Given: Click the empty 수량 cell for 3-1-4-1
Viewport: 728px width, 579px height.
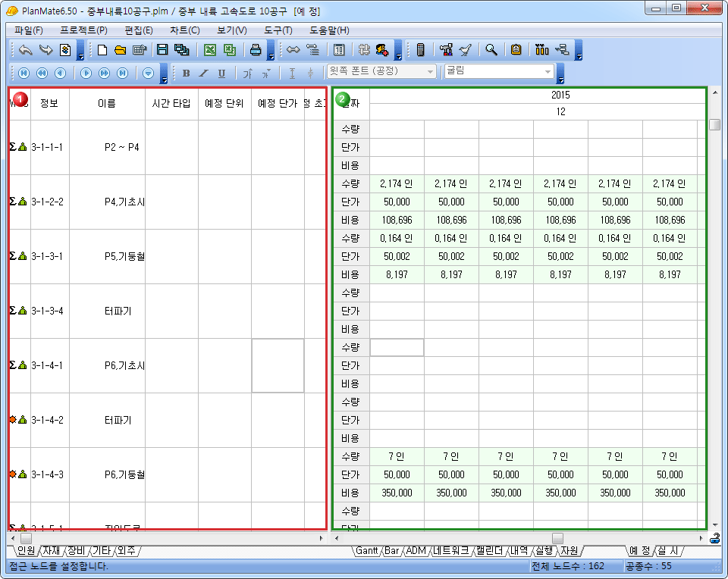Looking at the screenshot, I should point(397,347).
